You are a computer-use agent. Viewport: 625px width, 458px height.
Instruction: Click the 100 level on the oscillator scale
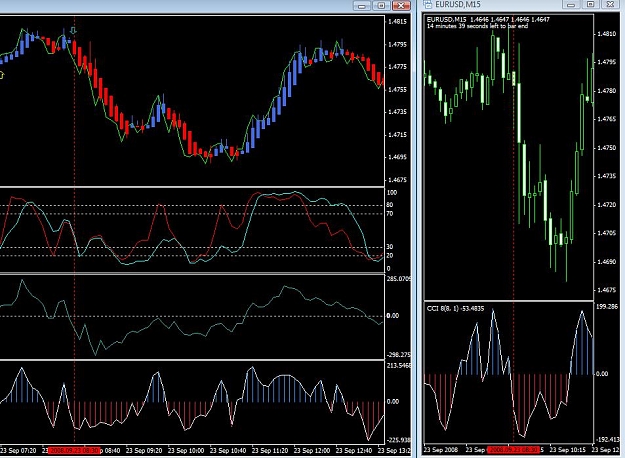392,193
